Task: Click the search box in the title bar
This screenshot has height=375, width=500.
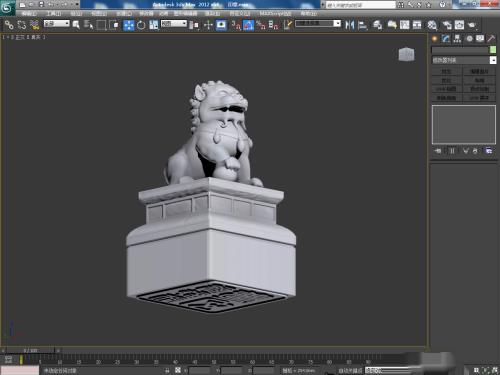Action: pyautogui.click(x=361, y=5)
